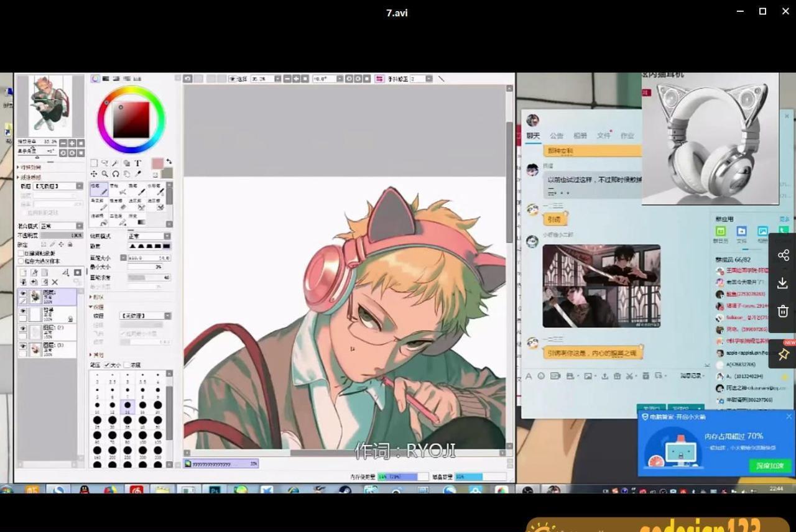
Task: Click the trash delete icon in the viewer sidebar
Action: pos(783,311)
